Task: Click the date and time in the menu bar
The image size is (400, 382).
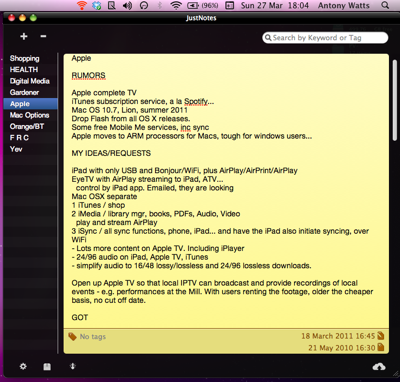Action: tap(275, 5)
